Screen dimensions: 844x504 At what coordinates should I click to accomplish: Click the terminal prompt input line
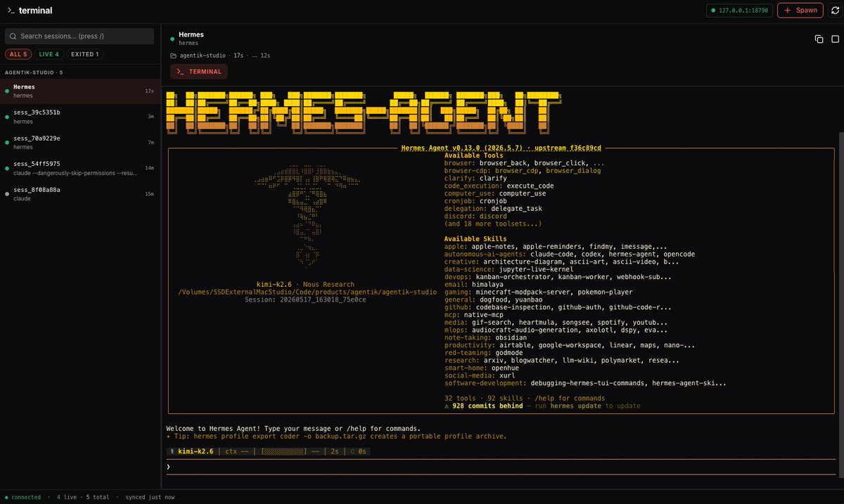pyautogui.click(x=499, y=467)
